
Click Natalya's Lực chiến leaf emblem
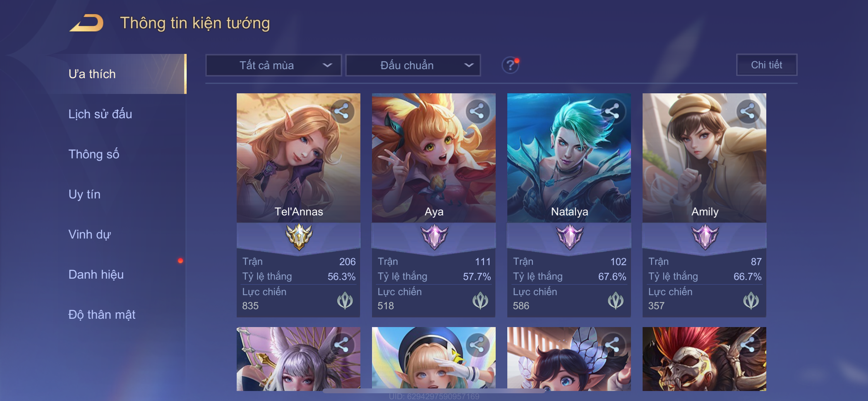tap(615, 300)
